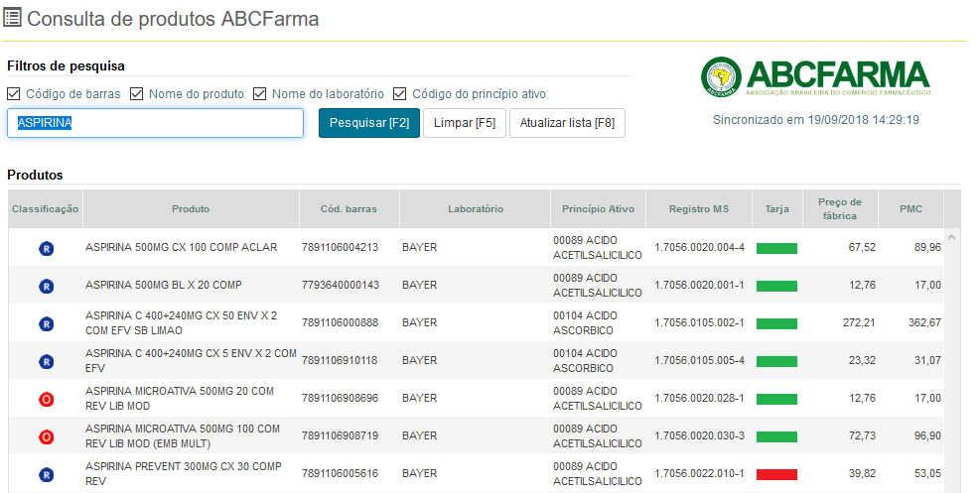Image resolution: width=980 pixels, height=493 pixels.
Task: Click R icon for ASPIRINA PREVENT 300MG row
Action: coord(47,475)
